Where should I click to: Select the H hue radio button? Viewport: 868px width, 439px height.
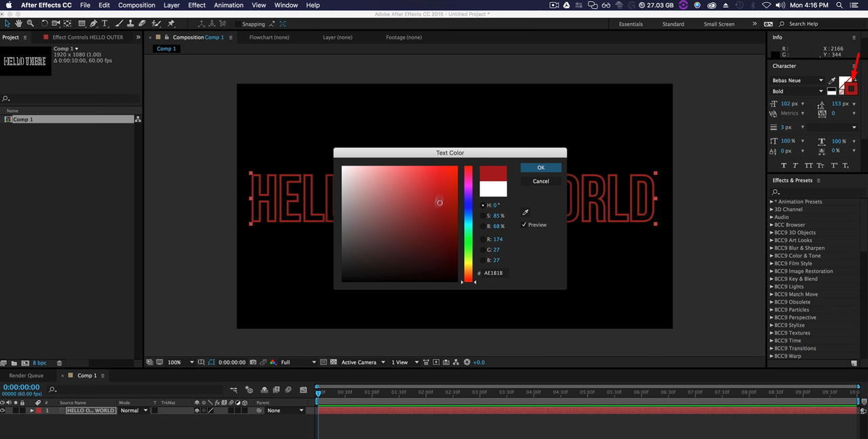pos(483,205)
